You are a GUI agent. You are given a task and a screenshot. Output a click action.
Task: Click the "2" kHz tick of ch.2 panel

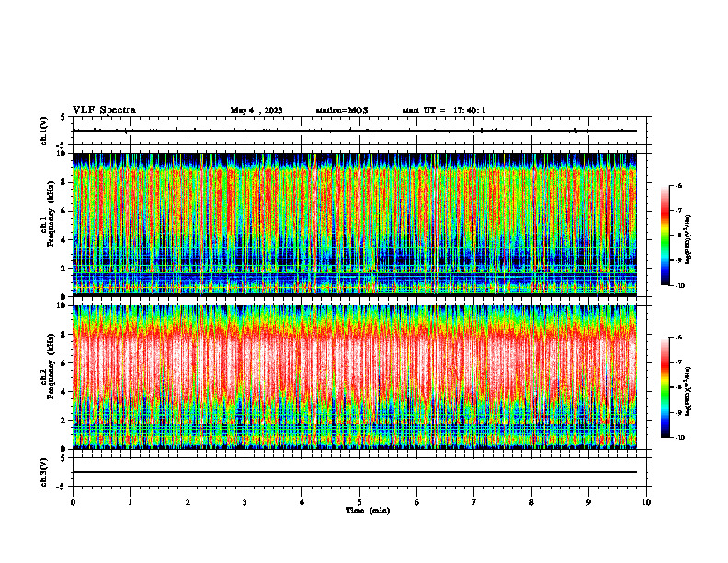[63, 420]
